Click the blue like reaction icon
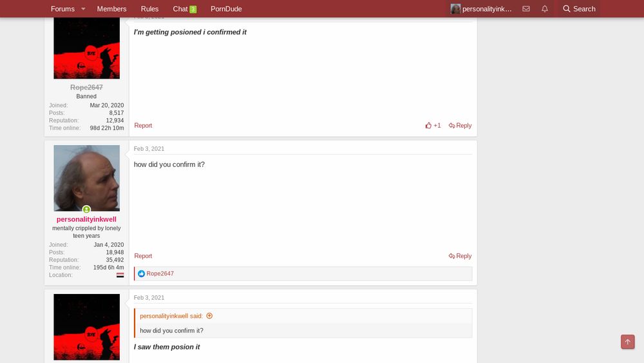 tap(141, 273)
